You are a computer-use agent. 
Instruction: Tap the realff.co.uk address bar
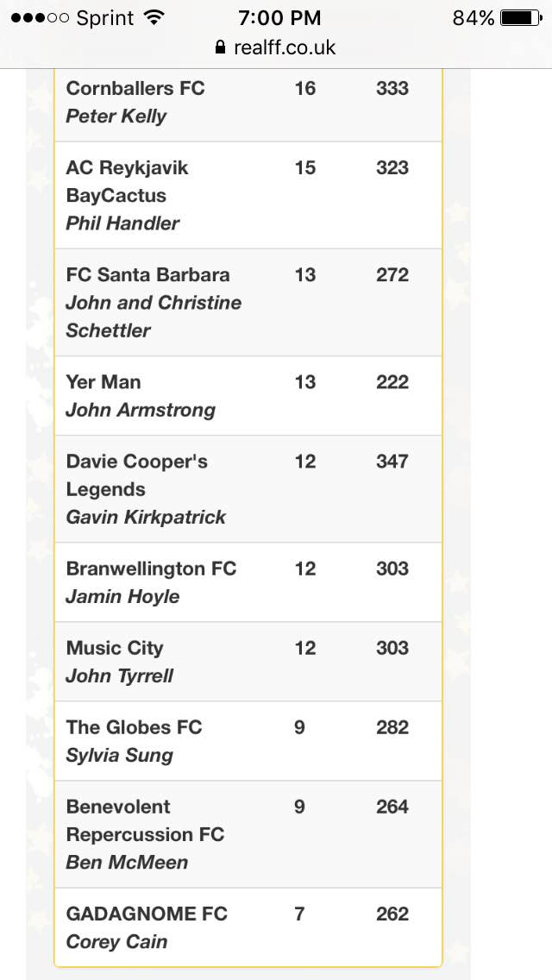coord(276,47)
